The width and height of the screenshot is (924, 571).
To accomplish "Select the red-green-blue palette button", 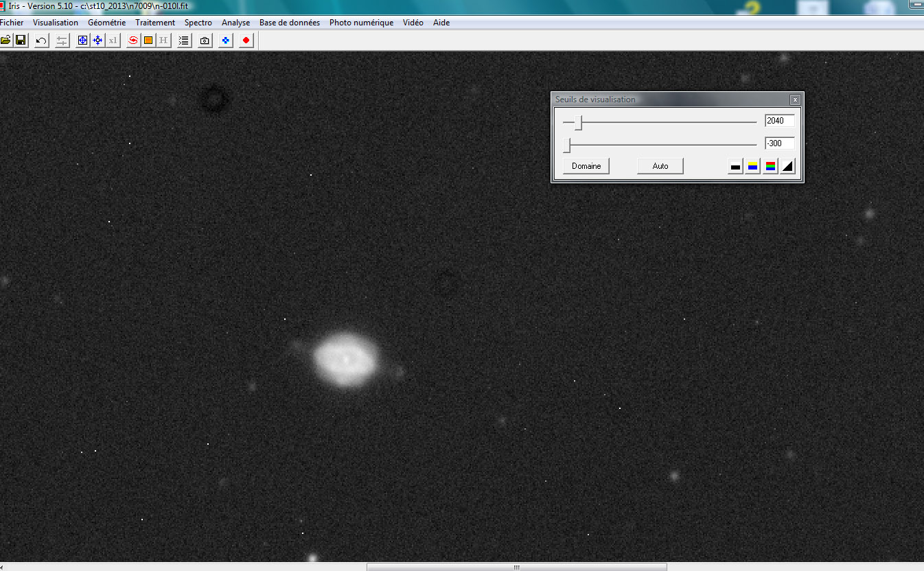I will tap(770, 166).
